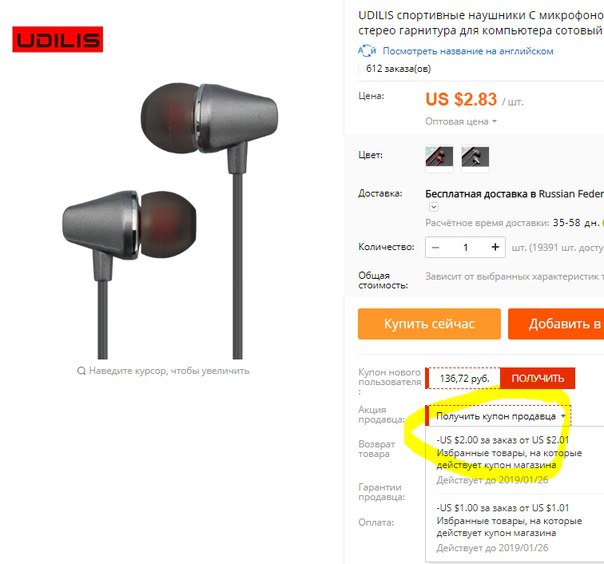Expand the delivery options chevron
604x564 pixels.
pyautogui.click(x=434, y=207)
